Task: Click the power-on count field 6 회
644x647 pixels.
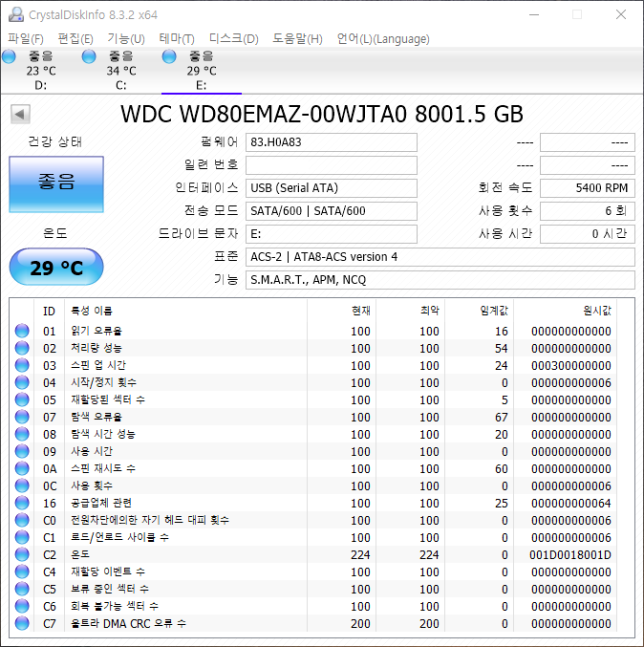Action: pyautogui.click(x=588, y=211)
